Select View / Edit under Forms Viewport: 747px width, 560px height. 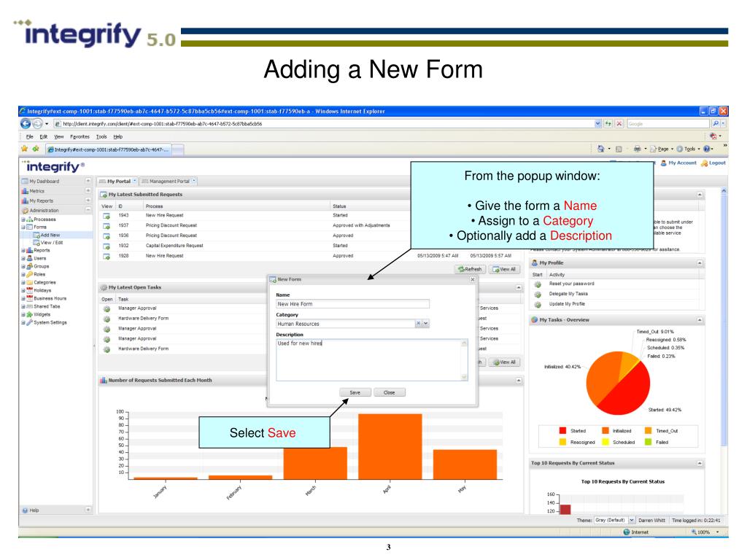pos(52,243)
